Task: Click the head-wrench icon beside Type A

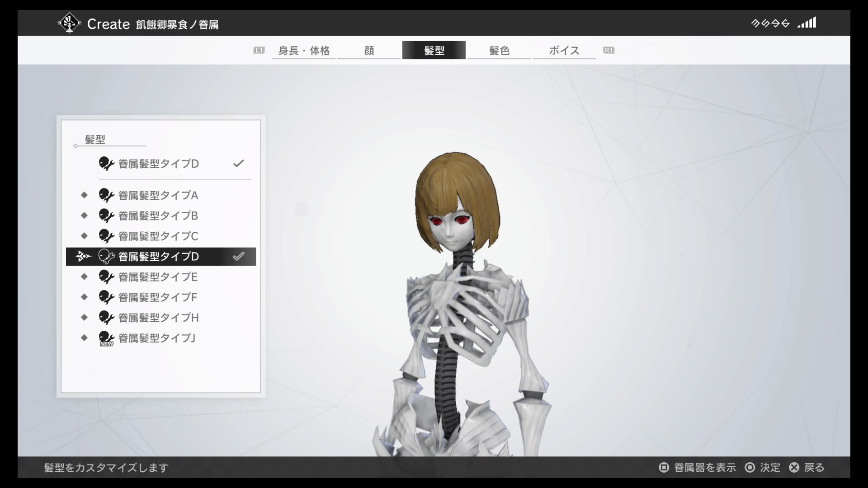Action: [106, 195]
